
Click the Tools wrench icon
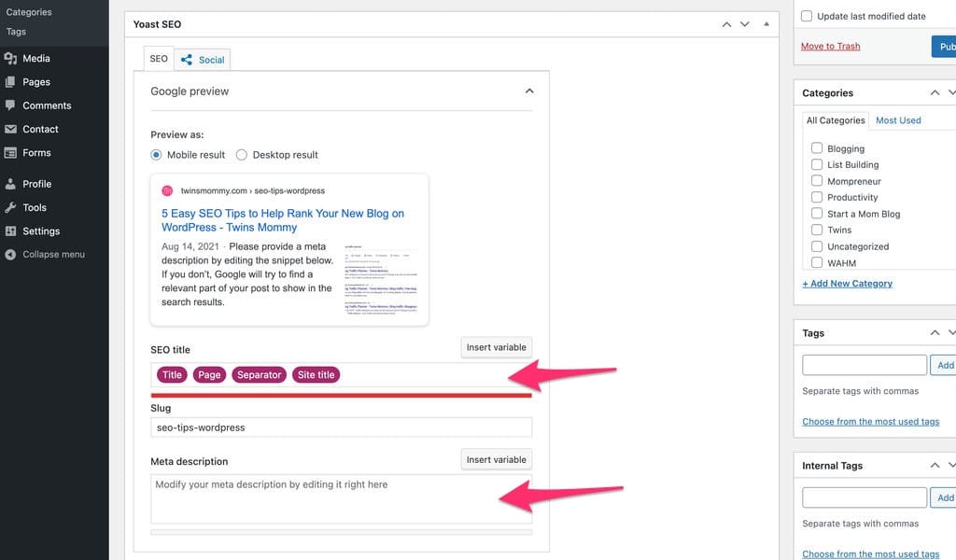10,207
